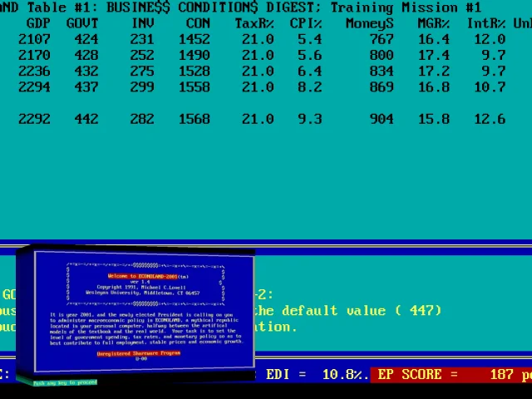This screenshot has width=532, height=399.
Task: Click MGR% value 17.4
Action: 434,56
